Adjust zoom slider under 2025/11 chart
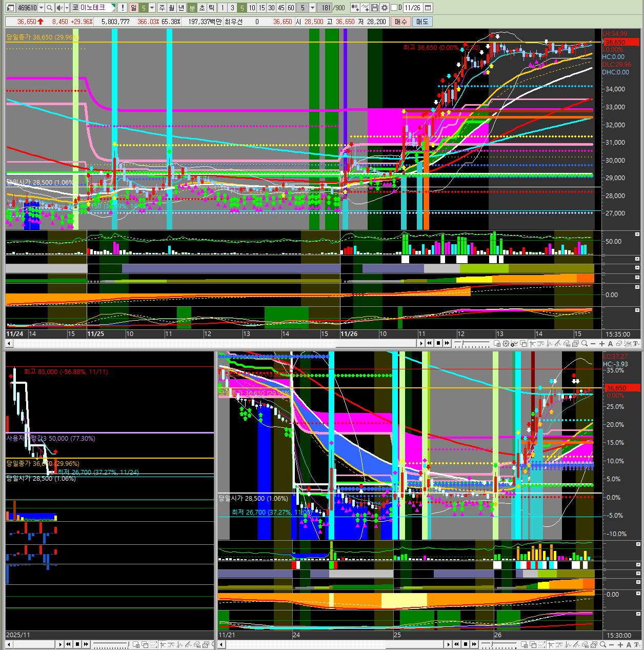The height and width of the screenshot is (650, 644). [111, 644]
